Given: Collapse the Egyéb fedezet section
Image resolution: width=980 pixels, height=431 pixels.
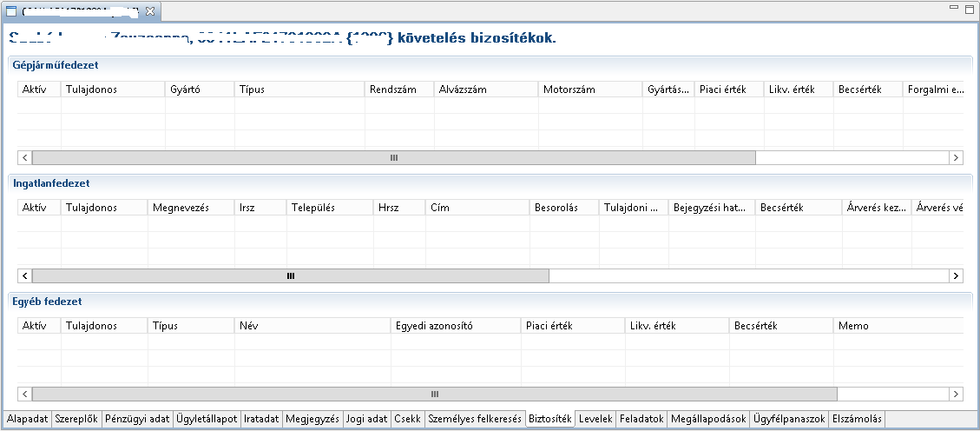Looking at the screenshot, I should (47, 302).
